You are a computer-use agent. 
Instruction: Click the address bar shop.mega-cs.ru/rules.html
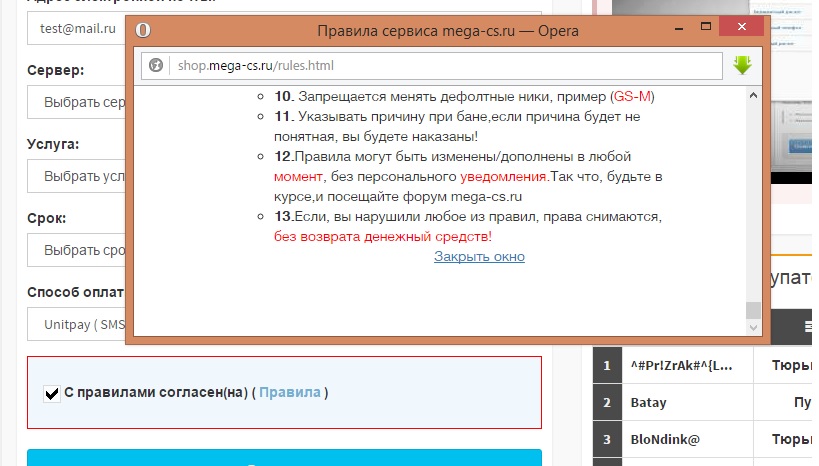(x=431, y=66)
